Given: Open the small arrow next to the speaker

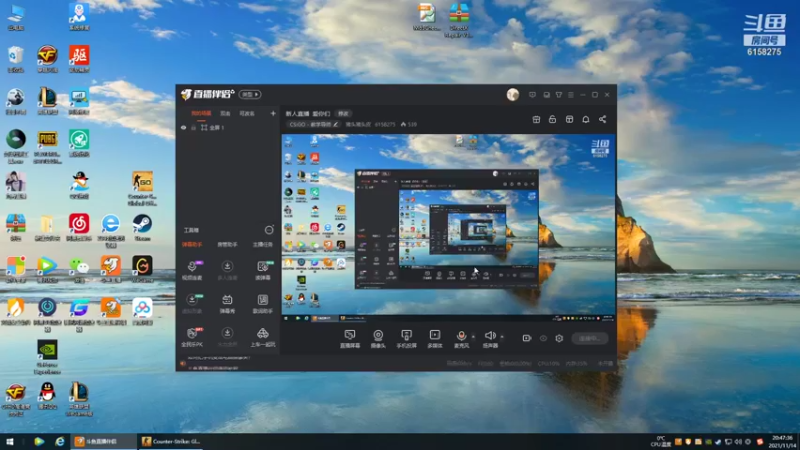Looking at the screenshot, I should click(x=502, y=337).
